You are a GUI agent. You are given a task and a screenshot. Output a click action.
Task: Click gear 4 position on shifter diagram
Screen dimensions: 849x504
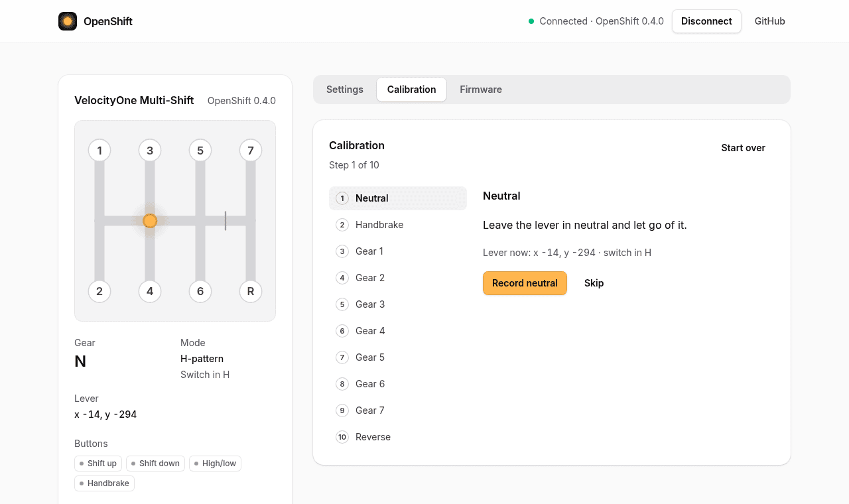click(150, 291)
